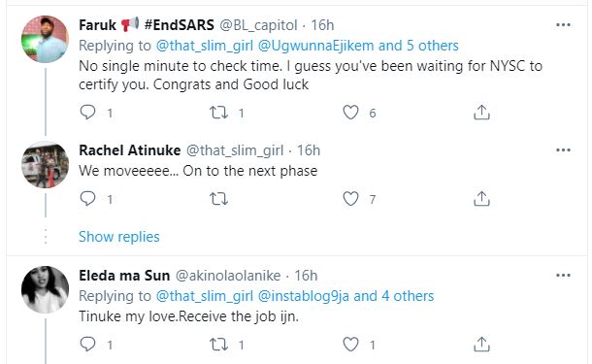Retweet Eleda ma Sun's tweet
Screen dimensions: 592x364
click(x=219, y=344)
